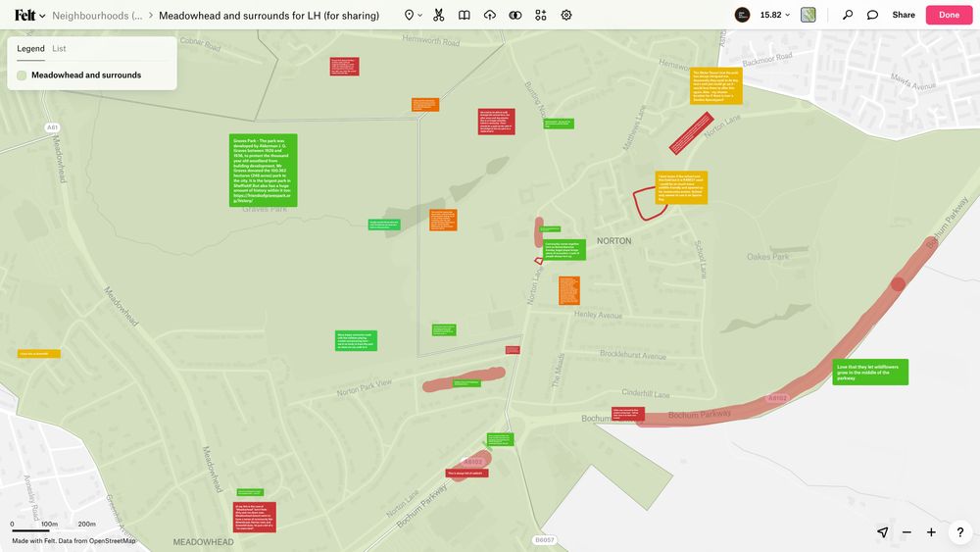The height and width of the screenshot is (552, 980).
Task: Click the Share button
Action: (x=904, y=15)
